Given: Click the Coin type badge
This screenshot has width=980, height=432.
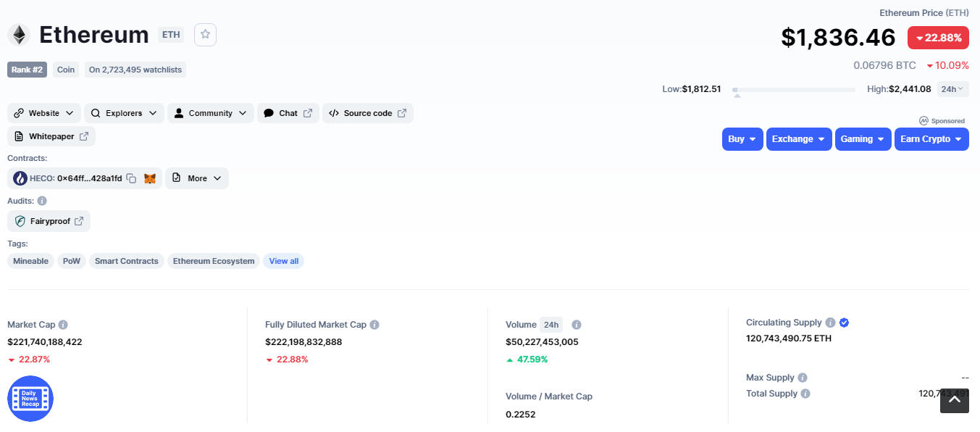Looking at the screenshot, I should tap(66, 70).
